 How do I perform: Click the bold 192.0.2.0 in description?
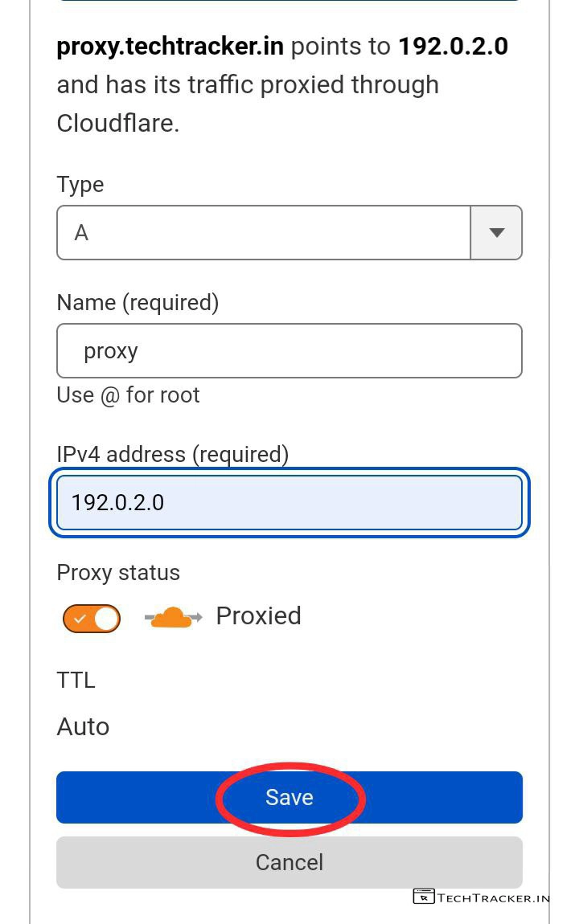point(454,47)
